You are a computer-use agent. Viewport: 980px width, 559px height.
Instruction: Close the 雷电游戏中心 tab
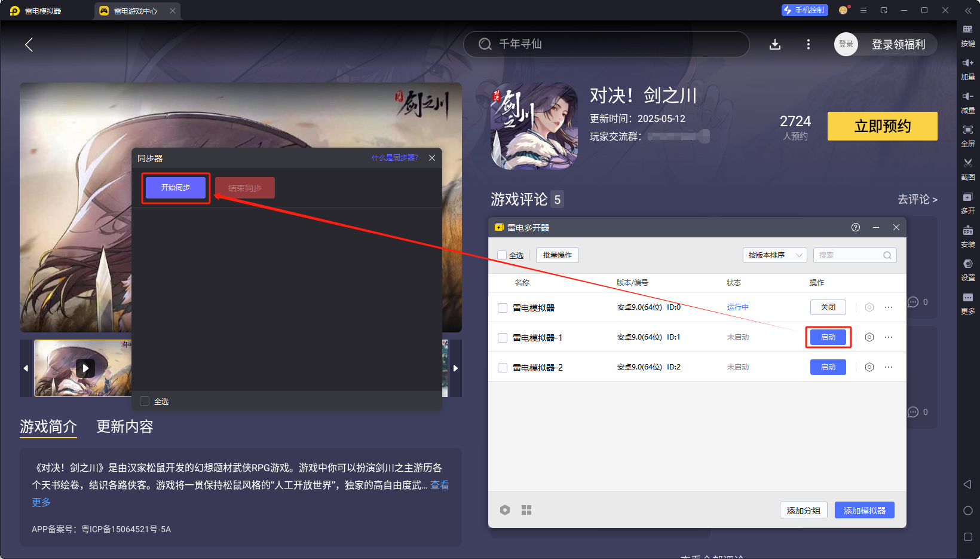(x=173, y=11)
